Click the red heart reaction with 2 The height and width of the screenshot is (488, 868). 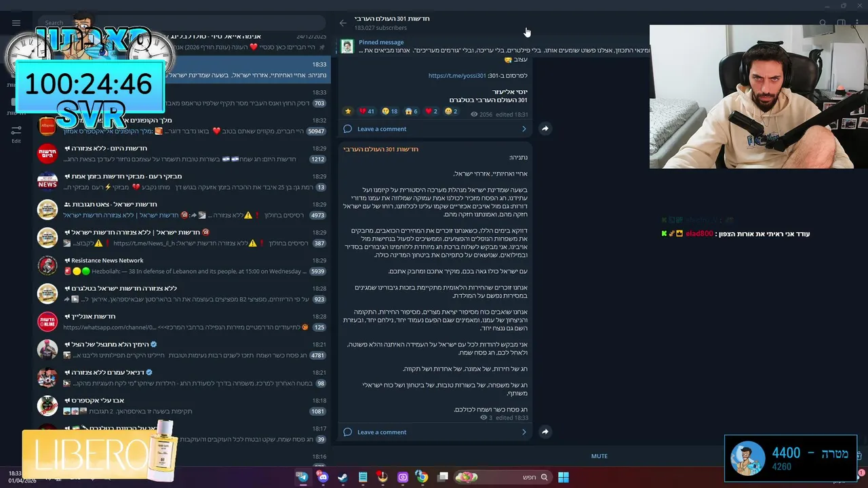pyautogui.click(x=431, y=111)
